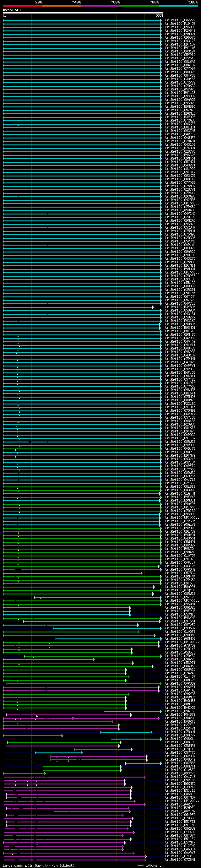Select the UniRef100_B9MVA1 label
201x868 pixels.
point(180,535)
